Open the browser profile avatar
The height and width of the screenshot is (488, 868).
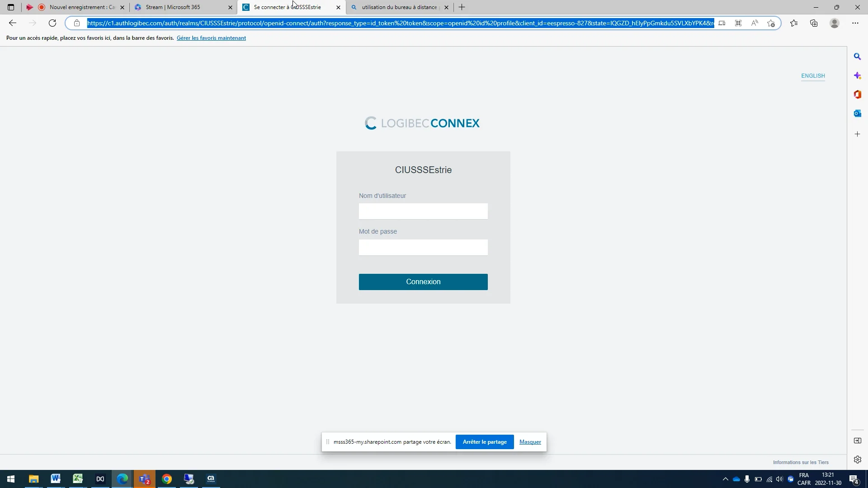pos(835,23)
